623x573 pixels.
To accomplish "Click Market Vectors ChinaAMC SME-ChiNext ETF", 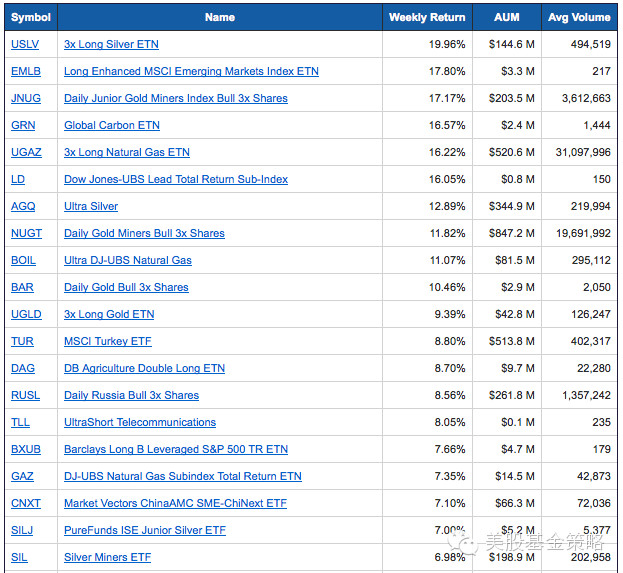I will (175, 503).
